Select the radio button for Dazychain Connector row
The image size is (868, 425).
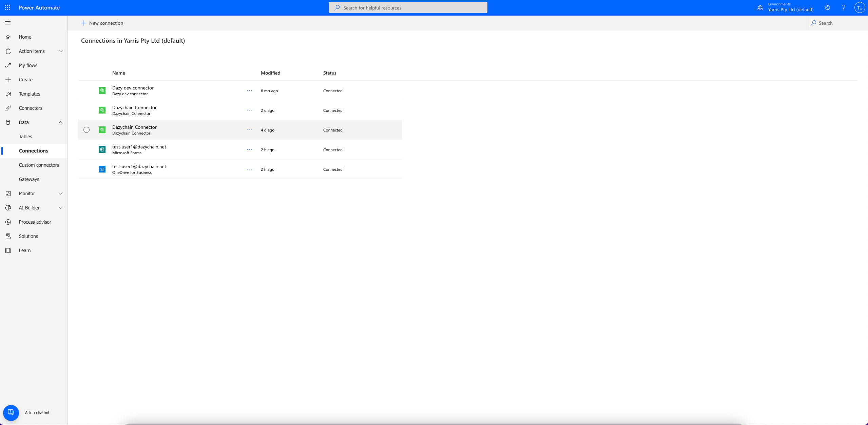(86, 130)
